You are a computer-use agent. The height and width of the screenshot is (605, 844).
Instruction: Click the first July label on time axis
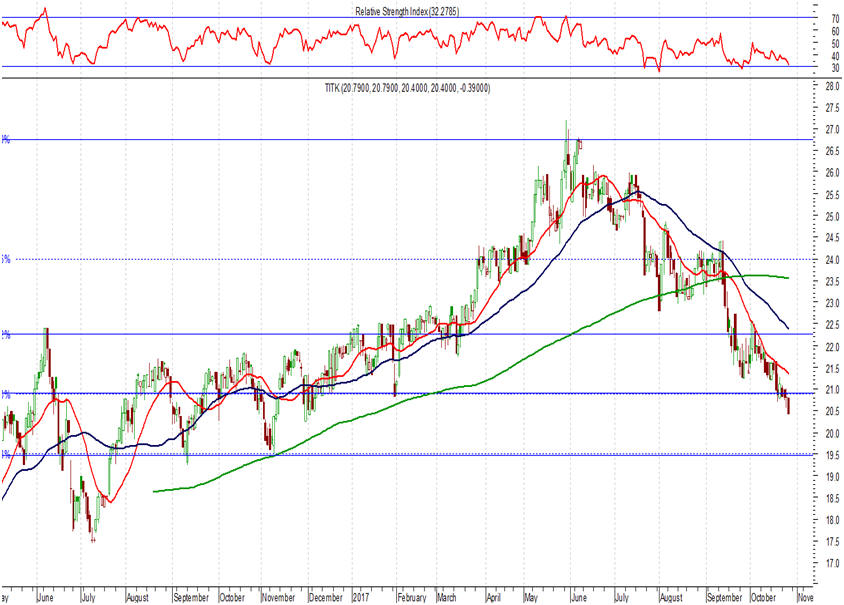pyautogui.click(x=88, y=597)
